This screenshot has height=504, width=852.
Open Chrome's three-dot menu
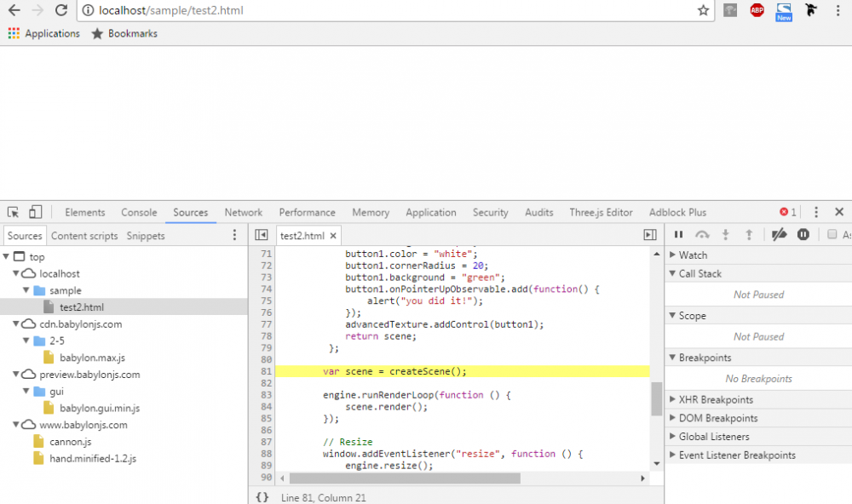838,10
